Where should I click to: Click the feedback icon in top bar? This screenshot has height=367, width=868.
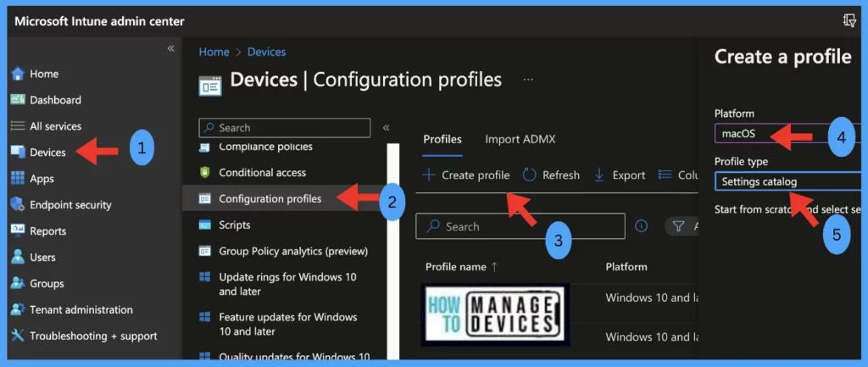[x=849, y=21]
